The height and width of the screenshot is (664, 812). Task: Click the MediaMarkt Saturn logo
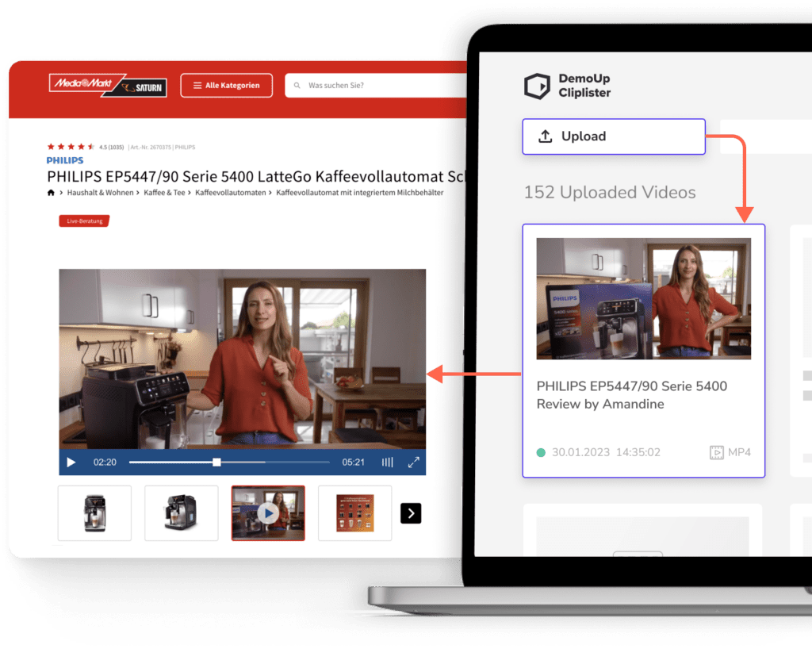click(108, 85)
